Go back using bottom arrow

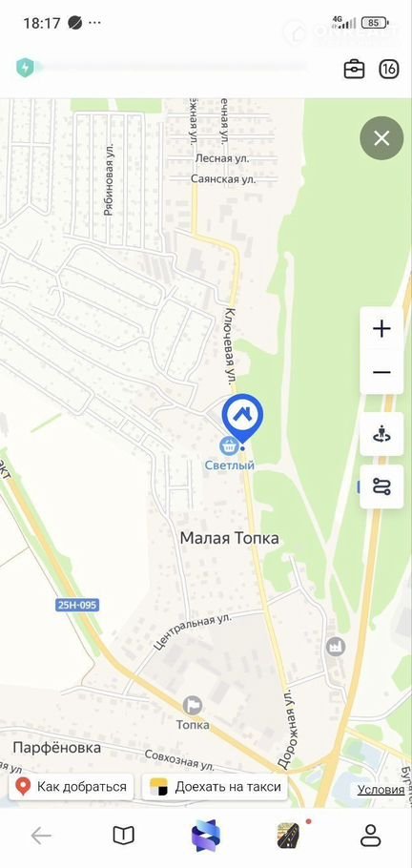[41, 836]
